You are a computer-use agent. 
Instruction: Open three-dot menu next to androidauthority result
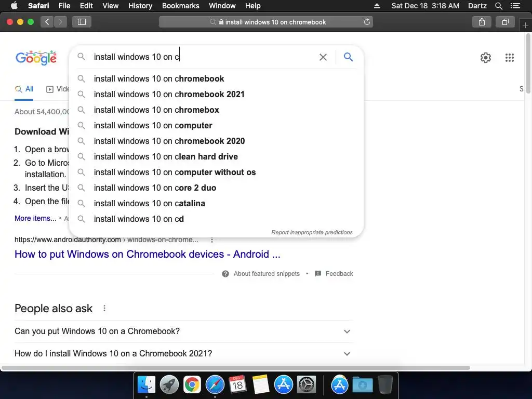click(212, 240)
